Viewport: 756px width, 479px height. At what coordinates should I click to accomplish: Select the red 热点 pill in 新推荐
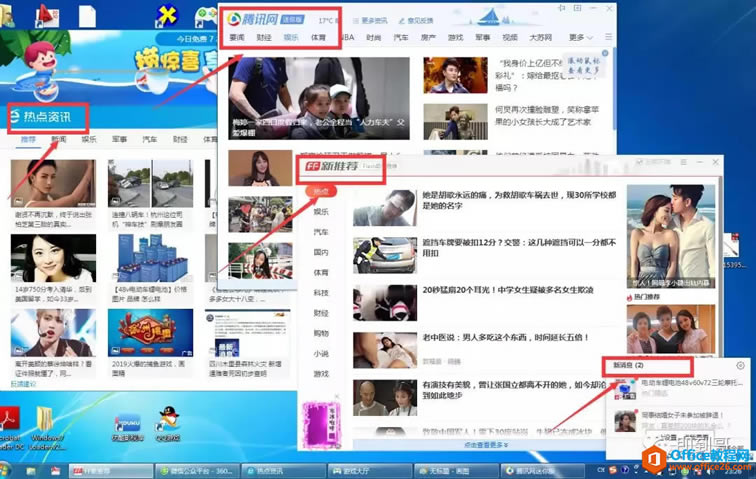coord(321,192)
